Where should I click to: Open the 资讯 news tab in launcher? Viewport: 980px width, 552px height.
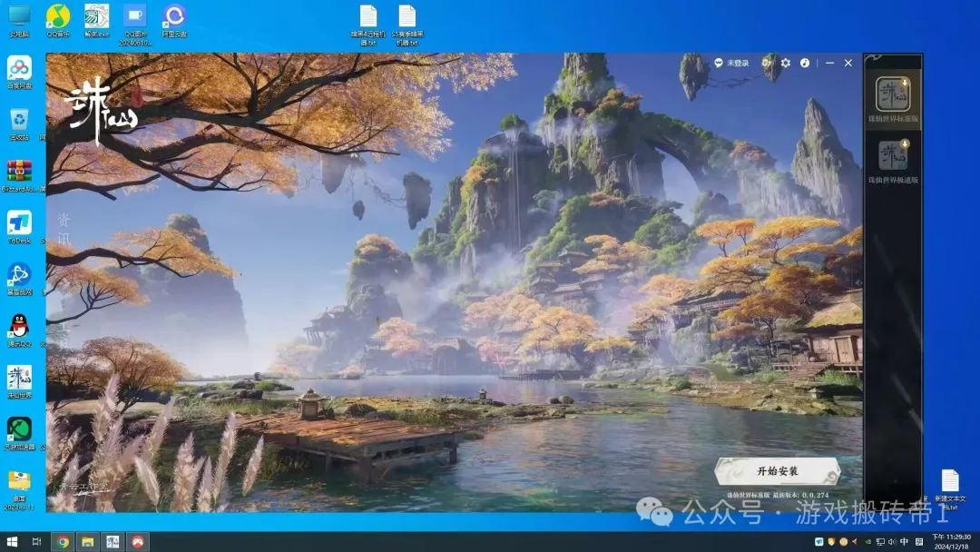pyautogui.click(x=64, y=230)
